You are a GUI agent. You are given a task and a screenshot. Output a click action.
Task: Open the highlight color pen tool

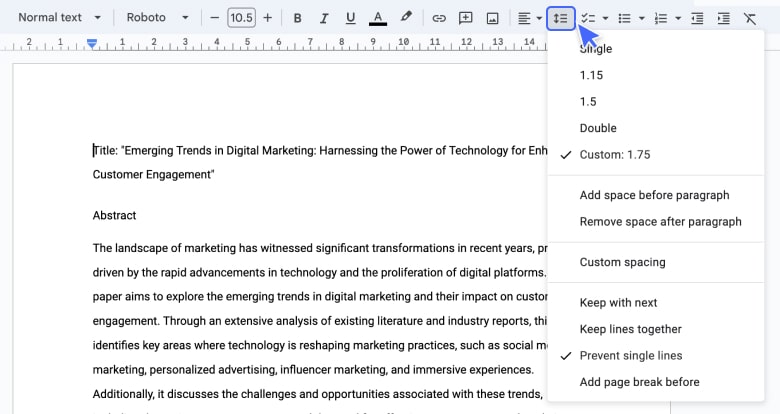(x=406, y=17)
